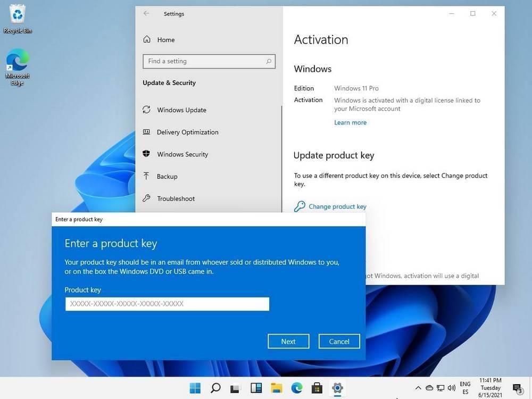
Task: Open taskbar Search
Action: click(215, 388)
